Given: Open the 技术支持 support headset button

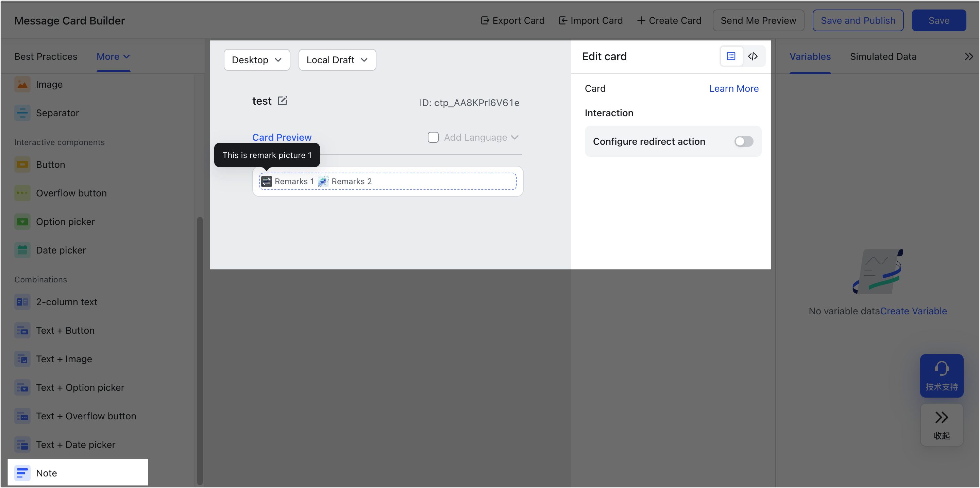Looking at the screenshot, I should point(942,376).
